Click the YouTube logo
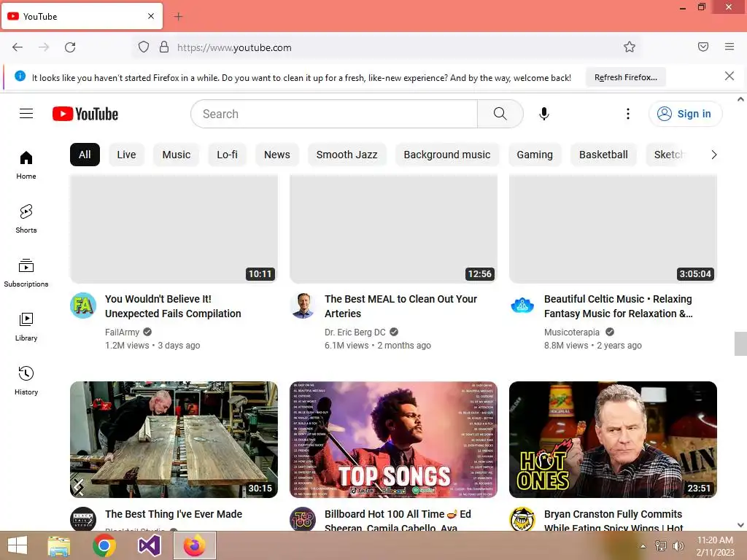This screenshot has width=747, height=560. [x=85, y=114]
